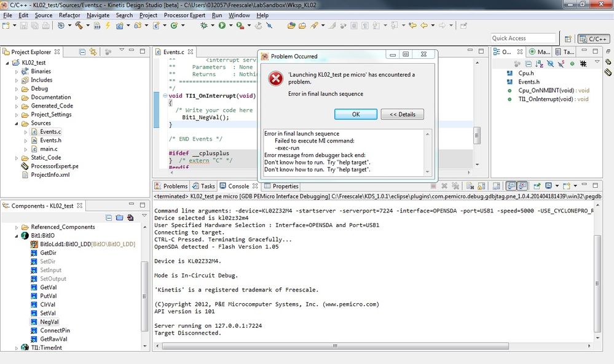Screen dimensions: 614x364
Task: Click the External Tools run icon
Action: pos(240,25)
